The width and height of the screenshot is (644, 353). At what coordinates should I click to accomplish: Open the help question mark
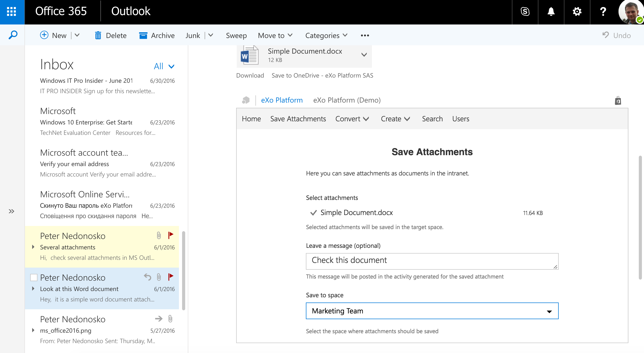[x=603, y=11]
